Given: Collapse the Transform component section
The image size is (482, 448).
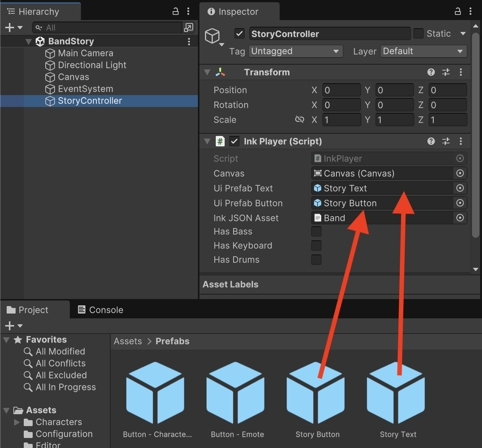Looking at the screenshot, I should pyautogui.click(x=207, y=72).
